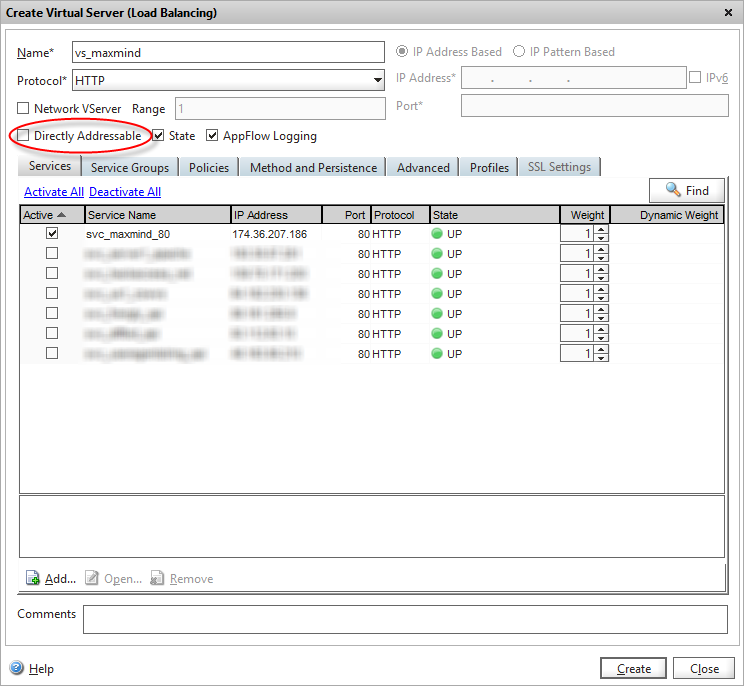
Task: Select the Service Groups tab
Action: [x=130, y=167]
